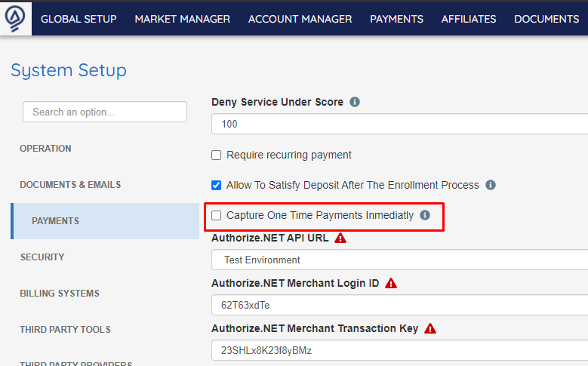The height and width of the screenshot is (366, 588).
Task: Click warning triangle beside Authorize.NET API URL
Action: [340, 238]
